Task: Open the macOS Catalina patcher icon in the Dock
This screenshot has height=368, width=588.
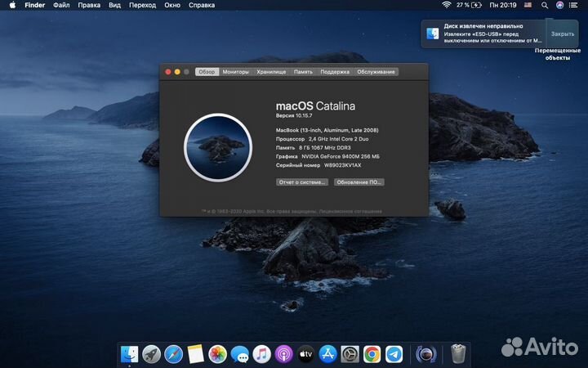Action: tap(426, 354)
